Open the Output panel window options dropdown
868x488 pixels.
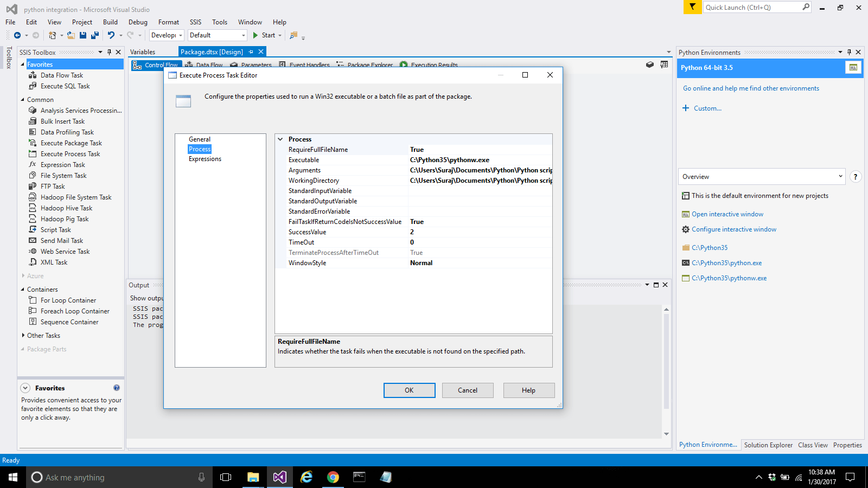click(x=647, y=285)
